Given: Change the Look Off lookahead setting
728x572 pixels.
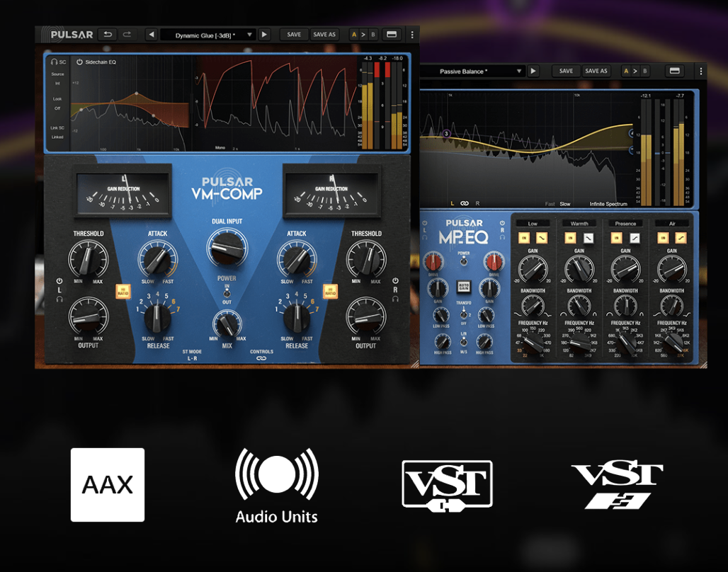Looking at the screenshot, I should click(57, 103).
